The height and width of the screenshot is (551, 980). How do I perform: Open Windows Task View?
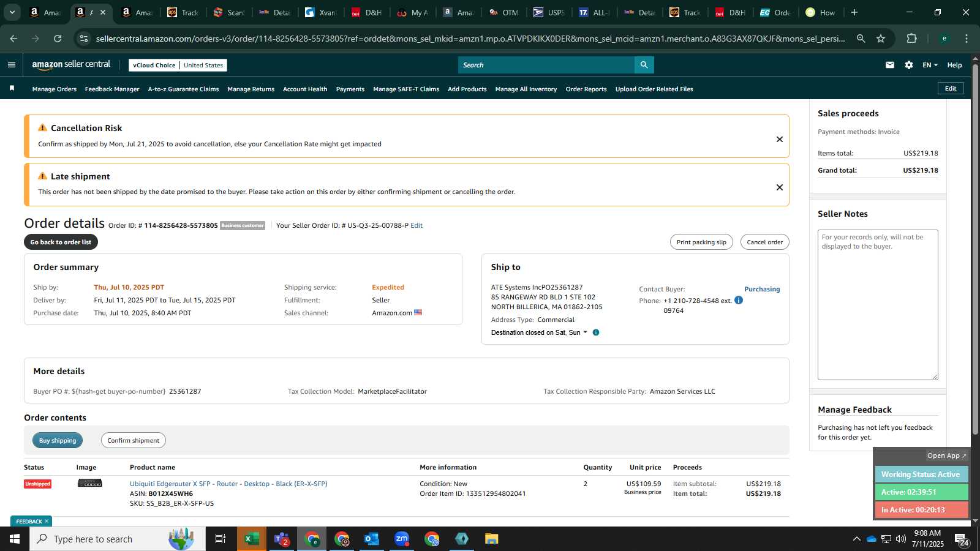click(x=220, y=539)
